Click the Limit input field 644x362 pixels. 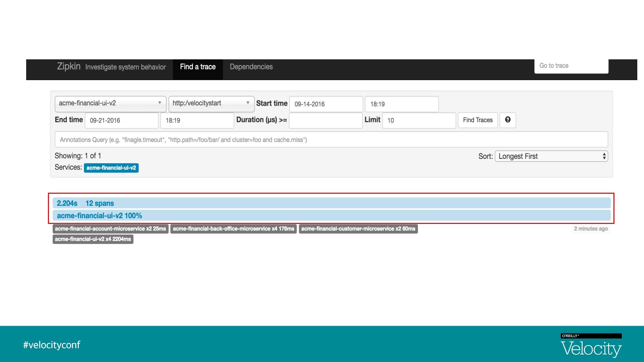(419, 120)
